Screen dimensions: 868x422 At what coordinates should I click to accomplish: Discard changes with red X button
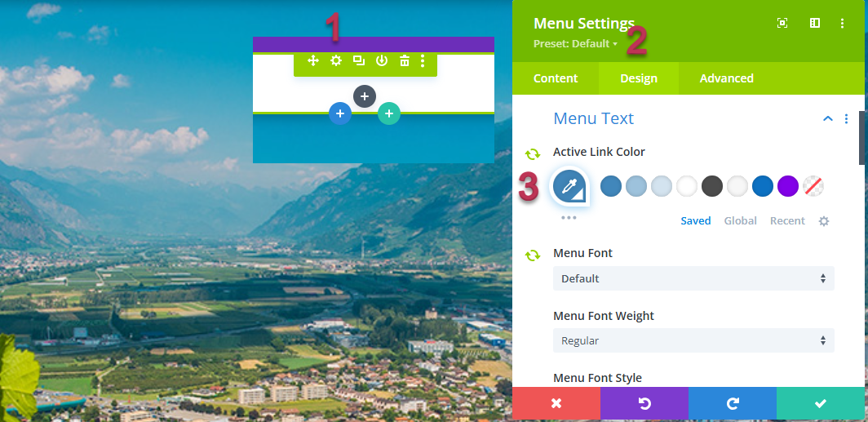tap(556, 404)
